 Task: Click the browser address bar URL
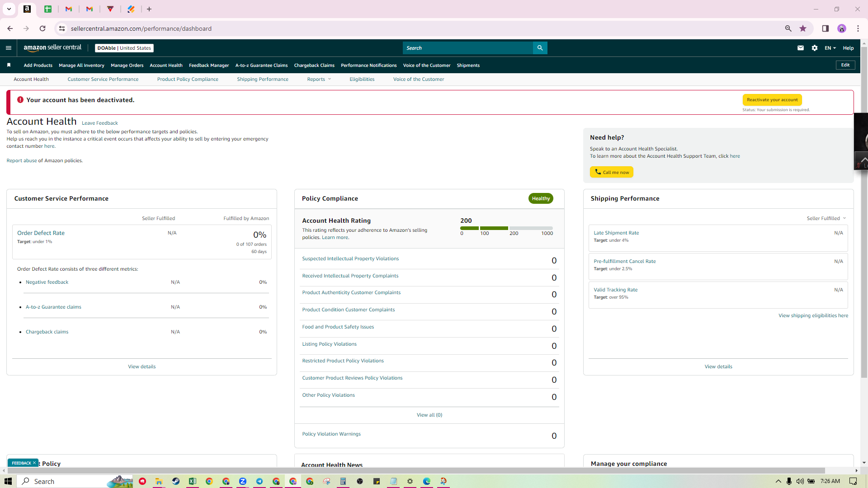click(141, 28)
